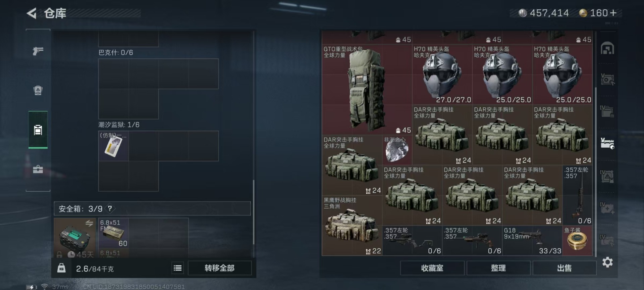
Task: Select the 鱼子酱 caviar item
Action: click(577, 240)
